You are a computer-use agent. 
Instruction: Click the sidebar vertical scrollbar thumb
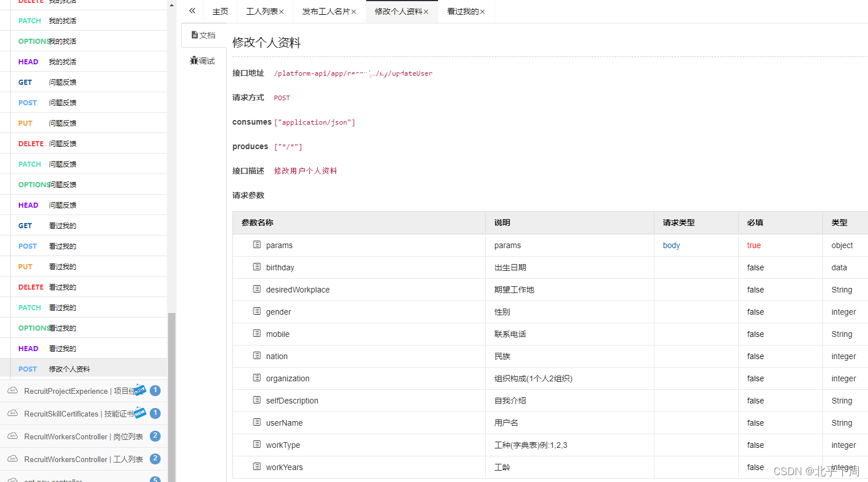(x=171, y=397)
